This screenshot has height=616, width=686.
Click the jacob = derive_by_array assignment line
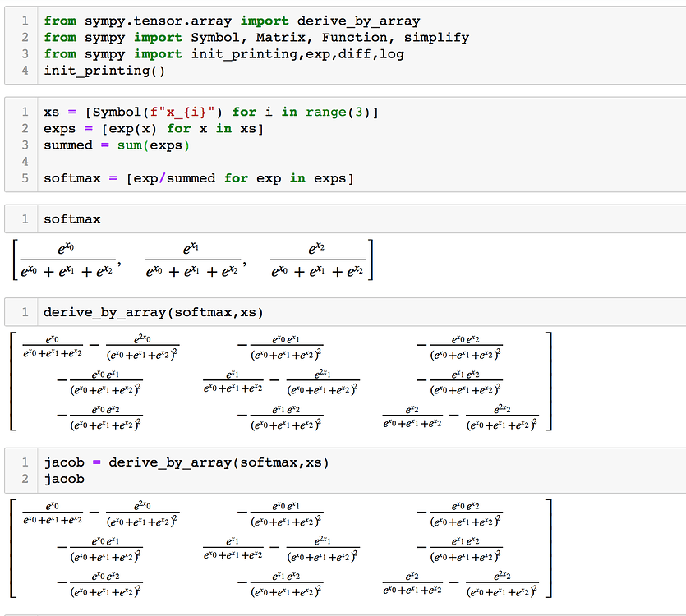[186, 462]
